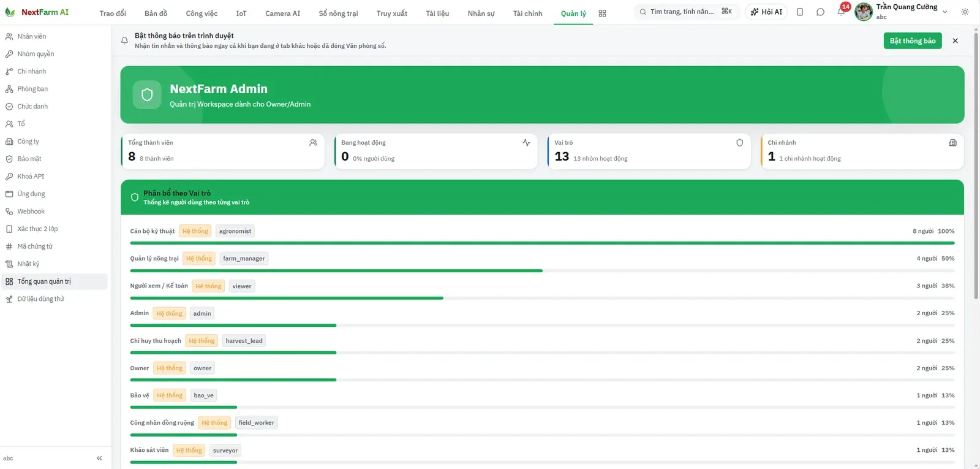Select the Tài chính tab
The height and width of the screenshot is (469, 980).
coord(527,13)
